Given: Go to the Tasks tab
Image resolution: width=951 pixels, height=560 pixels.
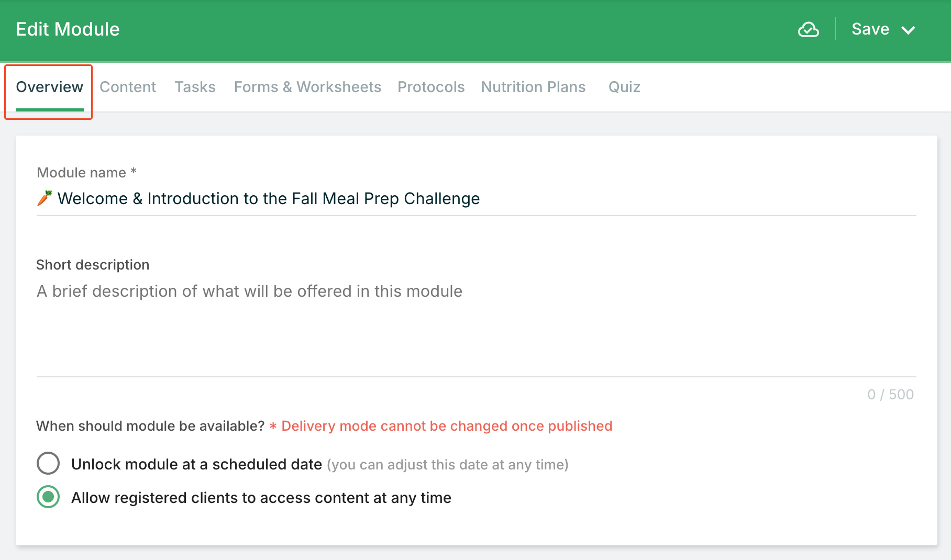Looking at the screenshot, I should (195, 87).
